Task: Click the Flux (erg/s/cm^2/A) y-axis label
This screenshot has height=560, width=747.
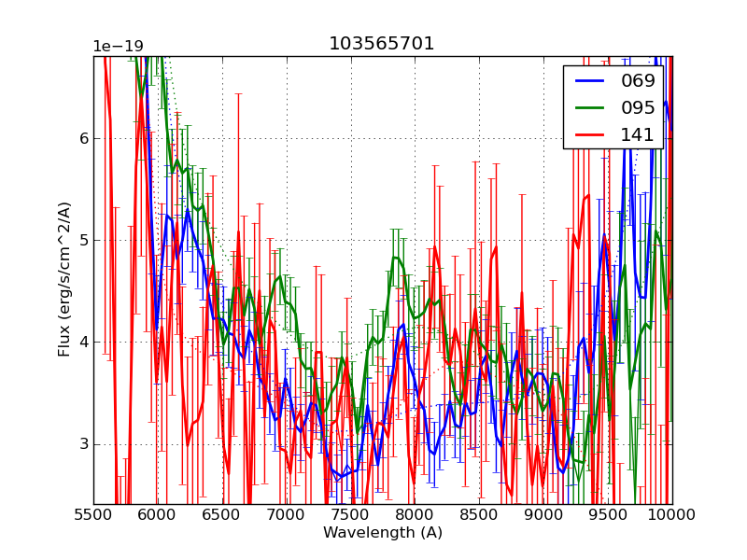Action: pos(64,279)
